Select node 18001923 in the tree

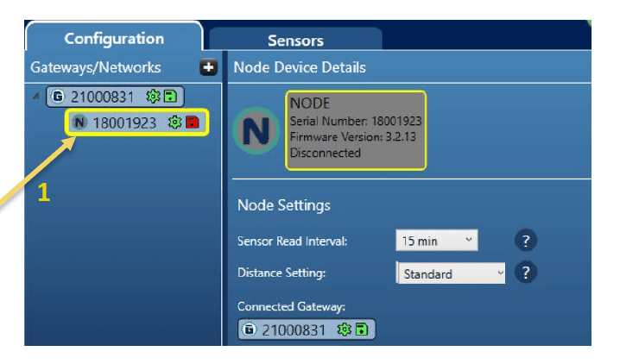point(124,122)
